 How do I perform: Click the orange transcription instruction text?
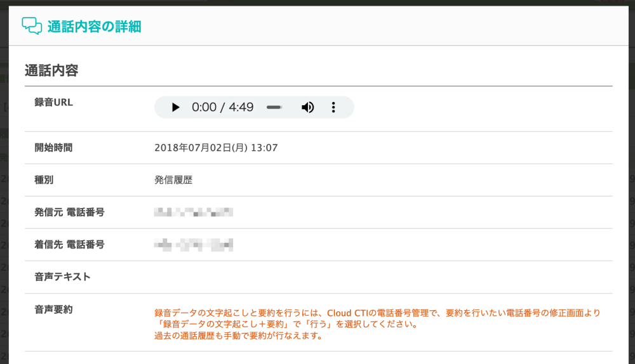tap(377, 324)
